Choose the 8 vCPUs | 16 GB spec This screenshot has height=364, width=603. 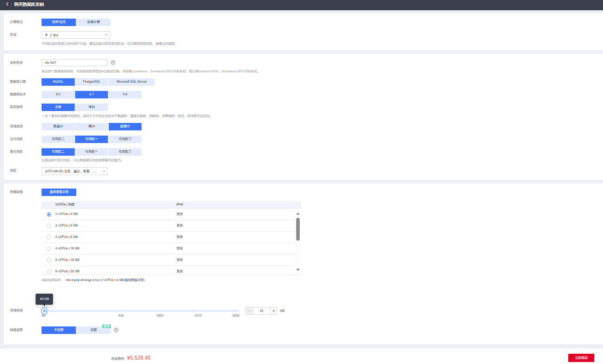click(49, 260)
